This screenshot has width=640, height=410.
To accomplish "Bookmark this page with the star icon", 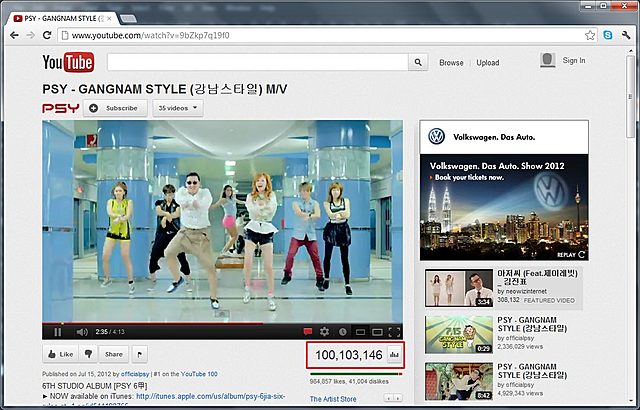I will pyautogui.click(x=590, y=35).
